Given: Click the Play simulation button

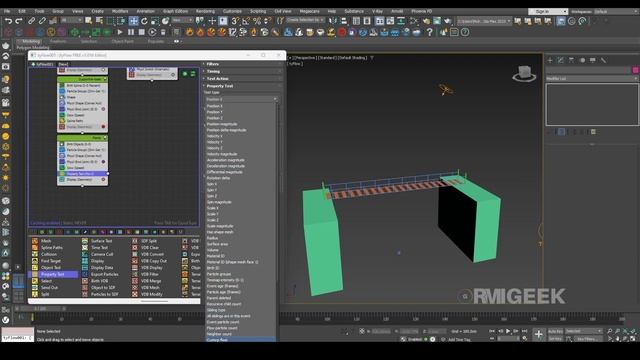Looking at the screenshot, I should (x=120, y=32).
